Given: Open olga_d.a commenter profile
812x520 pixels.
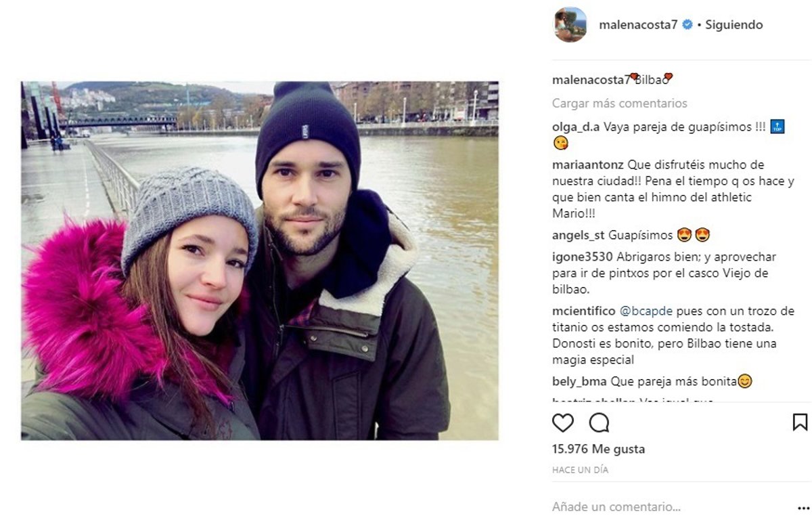Looking at the screenshot, I should 576,127.
